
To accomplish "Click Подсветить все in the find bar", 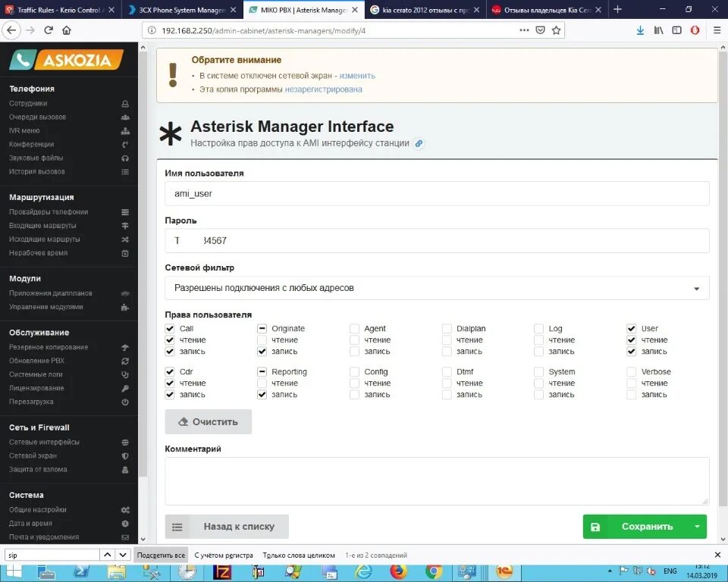I will [161, 555].
